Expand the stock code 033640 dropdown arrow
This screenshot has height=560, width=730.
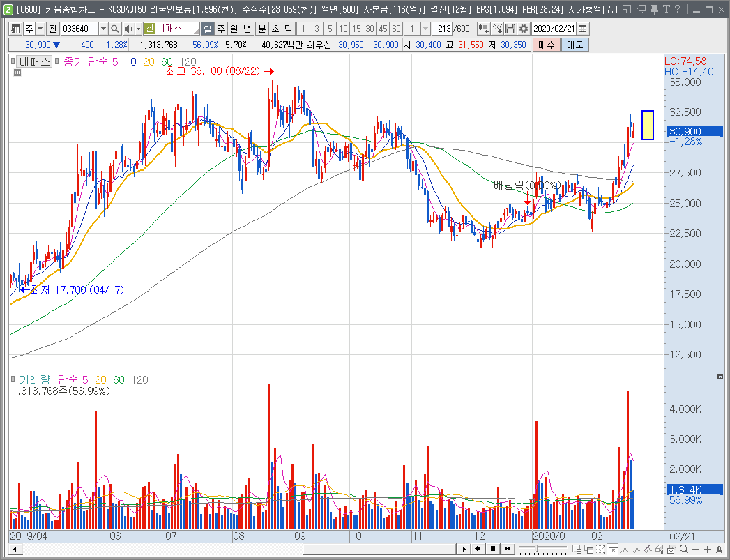(103, 29)
